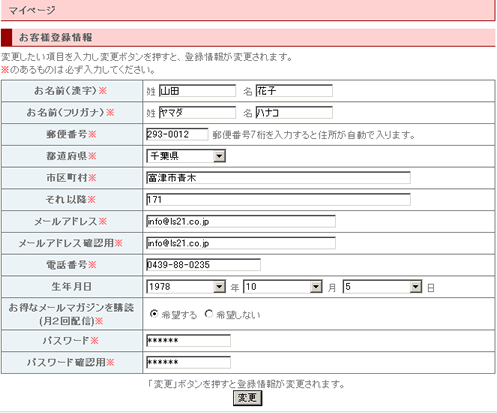Select the 希望する radio button
497x413 pixels.
(154, 314)
